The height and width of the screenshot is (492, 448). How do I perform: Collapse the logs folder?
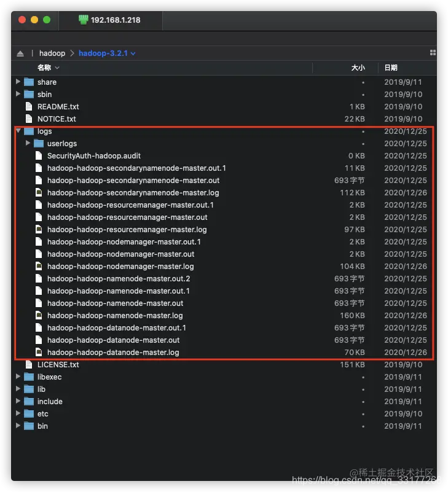tap(18, 131)
